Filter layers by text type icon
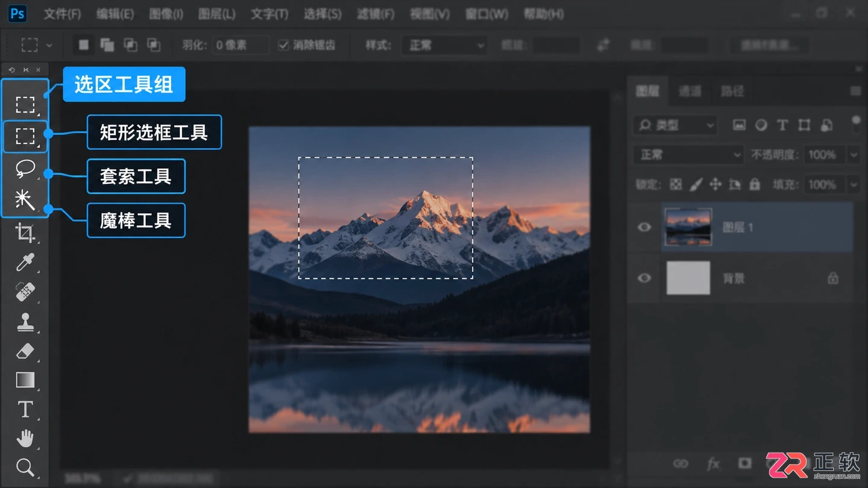The width and height of the screenshot is (868, 488). tap(782, 125)
